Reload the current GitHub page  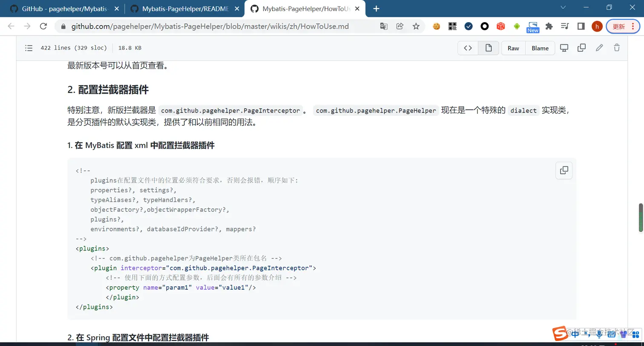(43, 26)
